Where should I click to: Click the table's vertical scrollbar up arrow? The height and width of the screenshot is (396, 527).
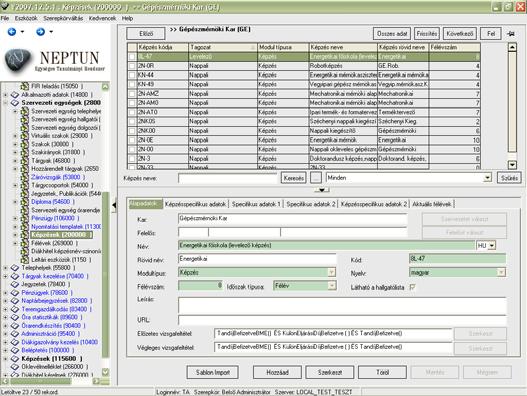pos(512,47)
